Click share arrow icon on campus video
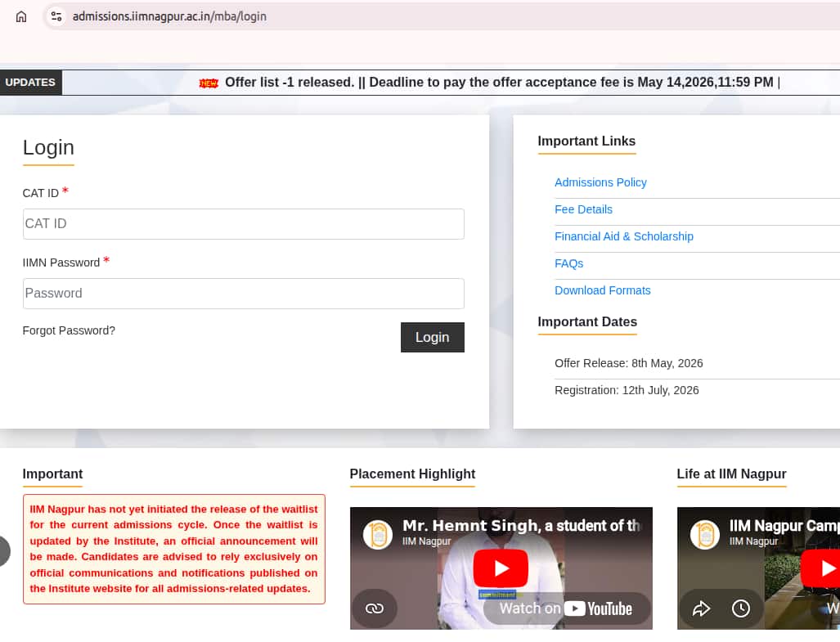 (701, 608)
